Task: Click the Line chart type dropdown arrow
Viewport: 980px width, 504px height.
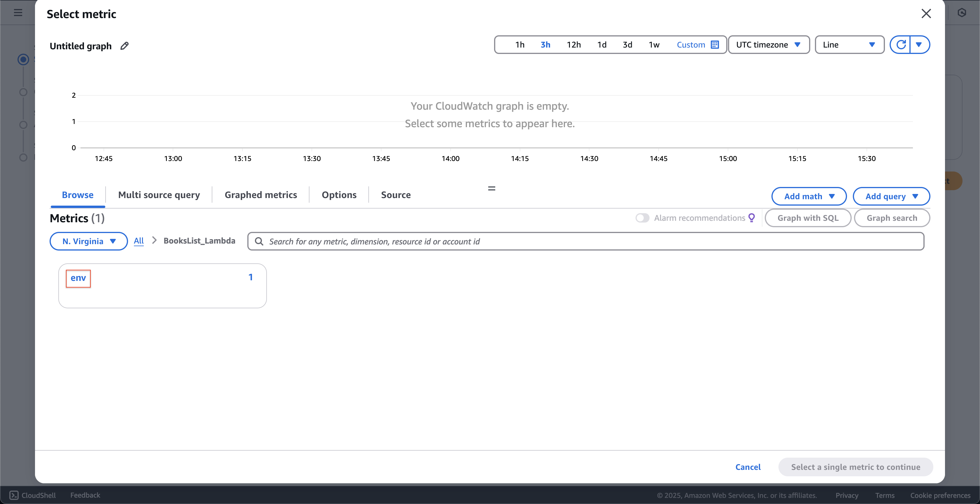Action: click(x=873, y=44)
